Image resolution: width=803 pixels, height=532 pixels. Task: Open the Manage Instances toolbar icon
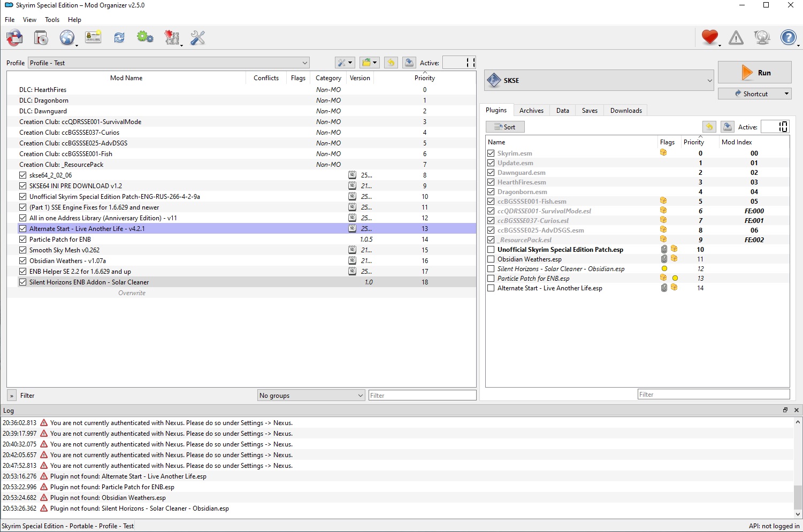click(14, 38)
